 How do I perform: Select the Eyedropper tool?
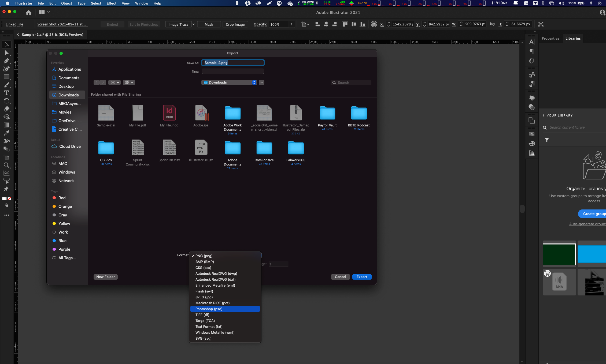[x=7, y=133]
